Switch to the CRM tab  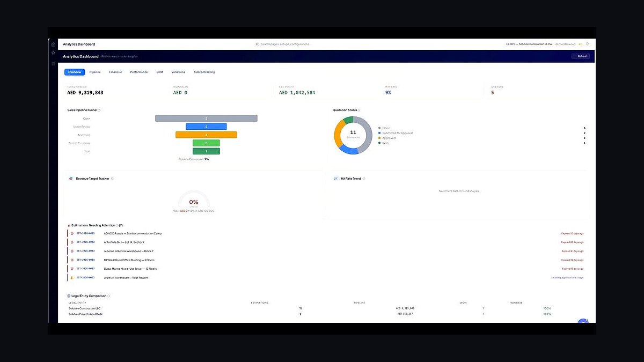pos(159,72)
